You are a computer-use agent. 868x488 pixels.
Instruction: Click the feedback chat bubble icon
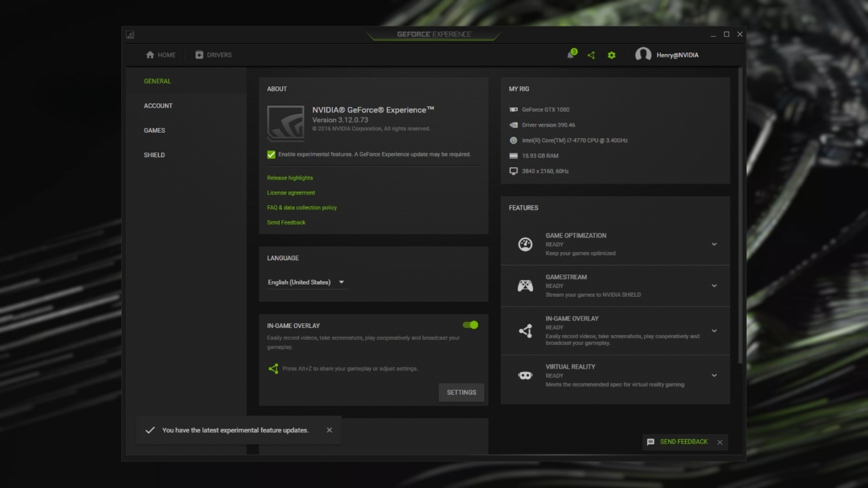pyautogui.click(x=650, y=442)
